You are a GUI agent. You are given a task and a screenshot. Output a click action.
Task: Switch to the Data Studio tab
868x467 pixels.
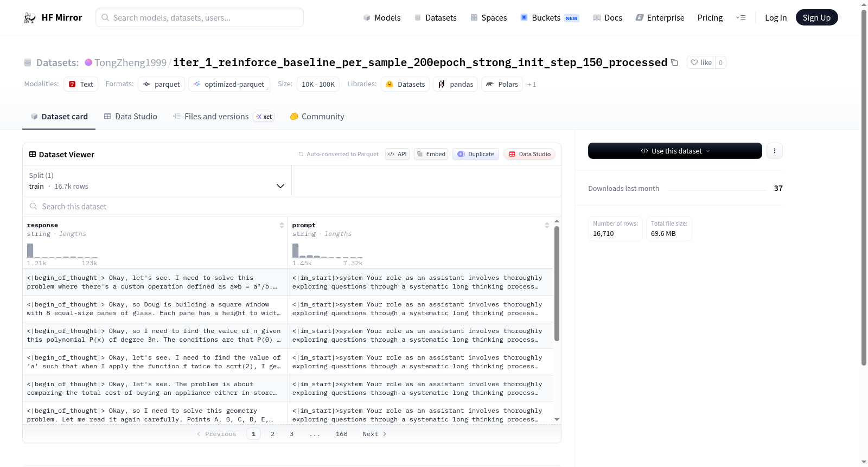click(131, 117)
